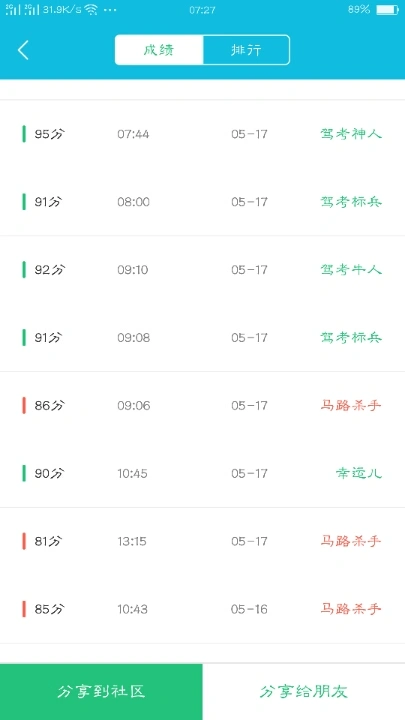Tap the three dots in status bar
Image resolution: width=405 pixels, height=720 pixels.
(x=110, y=10)
